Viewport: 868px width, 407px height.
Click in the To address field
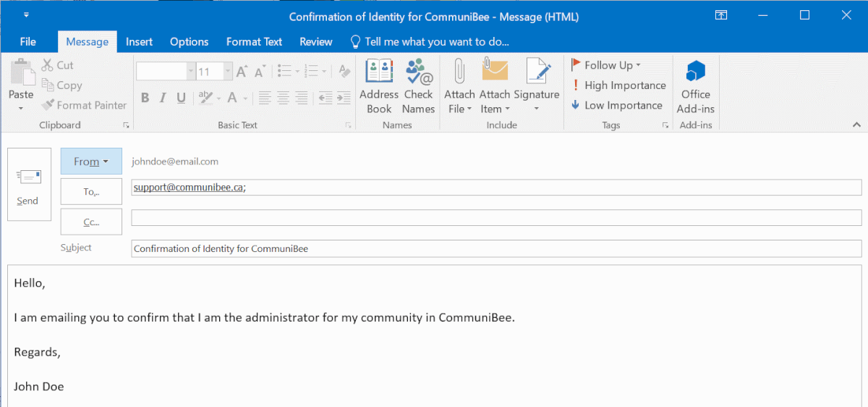pyautogui.click(x=496, y=188)
